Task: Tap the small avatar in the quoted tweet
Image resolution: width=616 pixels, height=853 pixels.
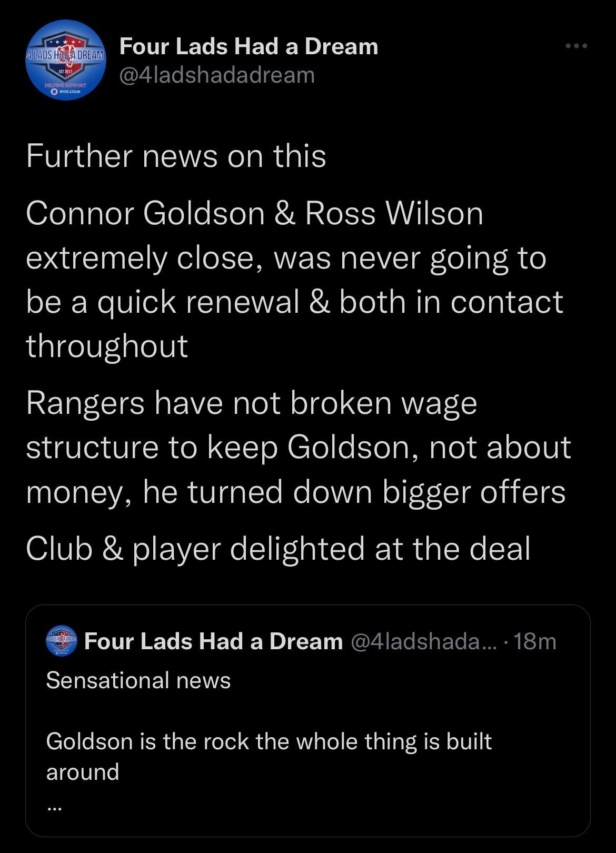Action: click(x=62, y=641)
